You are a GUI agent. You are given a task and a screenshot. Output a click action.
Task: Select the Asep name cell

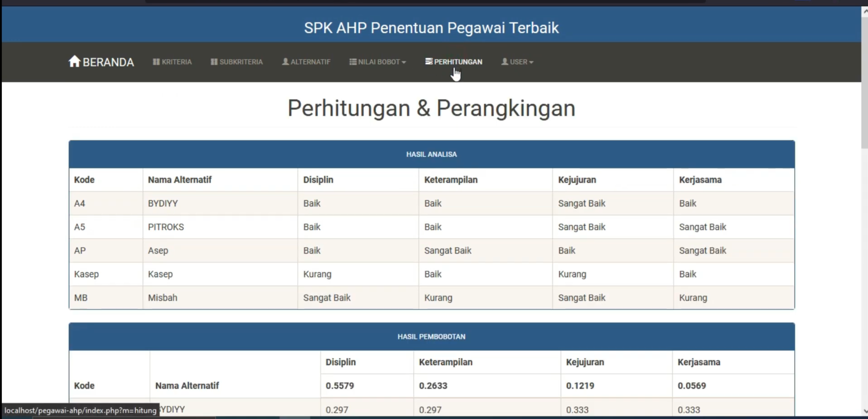click(220, 251)
